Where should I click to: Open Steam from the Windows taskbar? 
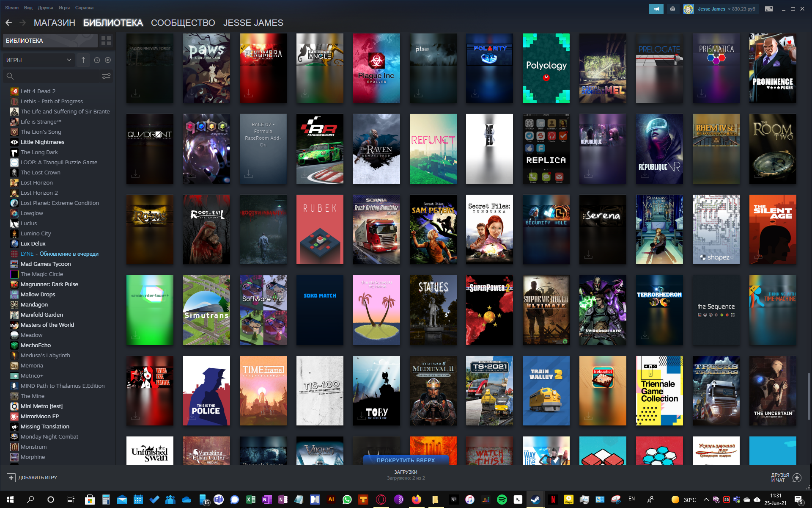(x=535, y=500)
